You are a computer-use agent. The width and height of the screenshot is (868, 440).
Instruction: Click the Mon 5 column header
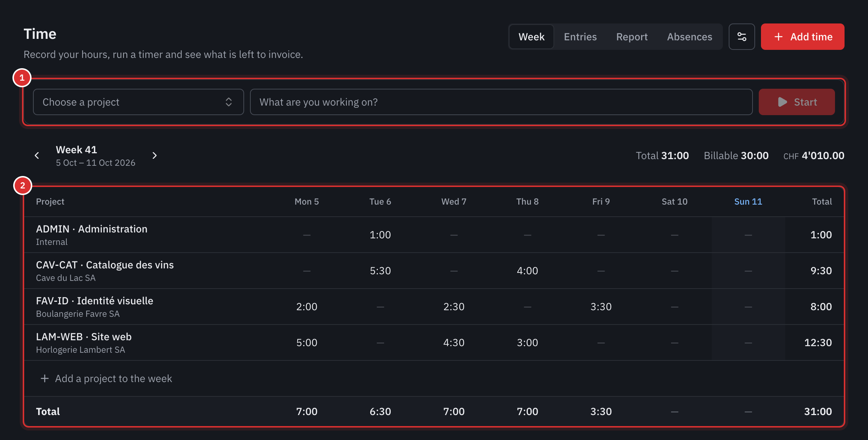306,202
